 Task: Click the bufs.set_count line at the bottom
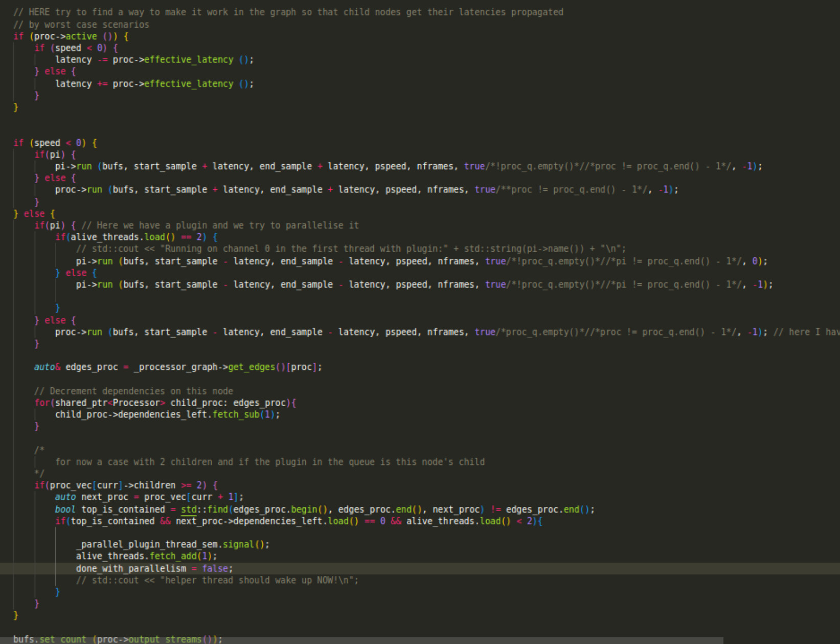pos(118,639)
